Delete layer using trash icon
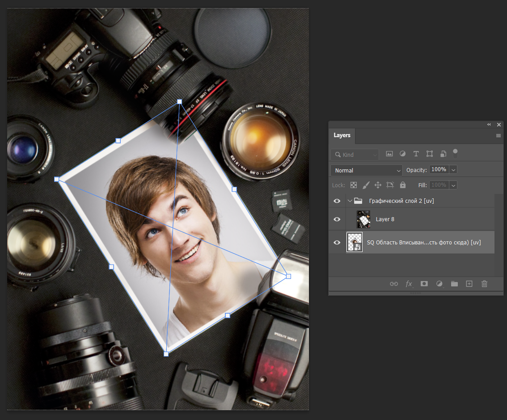This screenshot has height=420, width=507. click(484, 284)
